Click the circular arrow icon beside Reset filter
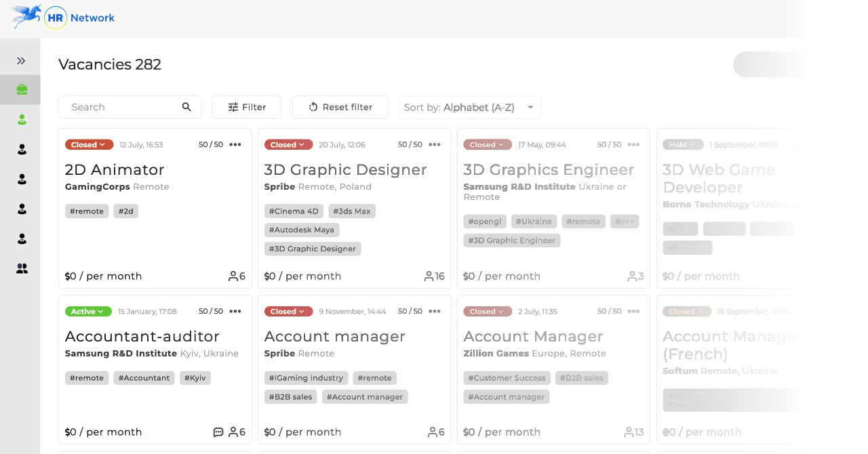The width and height of the screenshot is (868, 454). click(x=313, y=107)
